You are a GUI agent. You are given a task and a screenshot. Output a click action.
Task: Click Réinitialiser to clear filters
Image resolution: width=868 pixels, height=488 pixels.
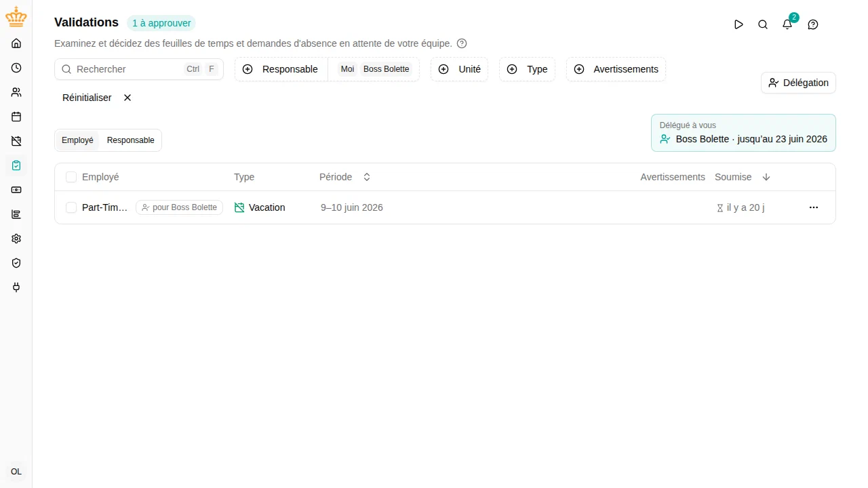(x=97, y=98)
